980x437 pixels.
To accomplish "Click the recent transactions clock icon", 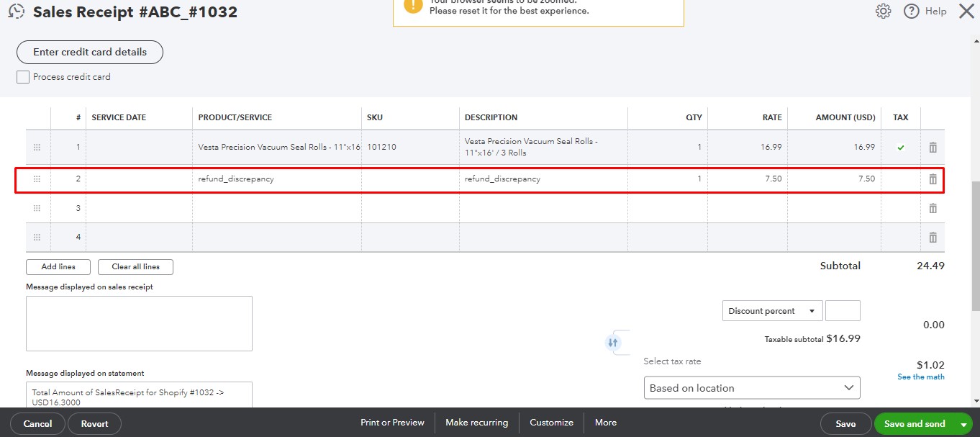I will click(x=16, y=12).
